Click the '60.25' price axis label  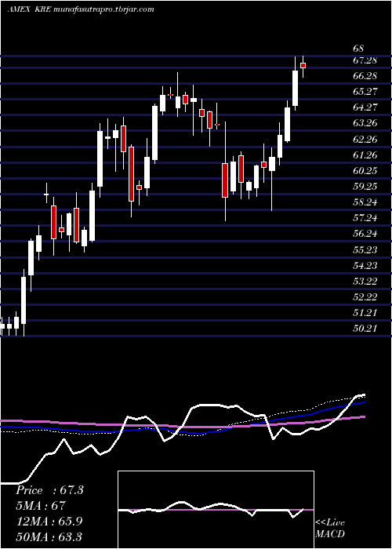pos(365,170)
